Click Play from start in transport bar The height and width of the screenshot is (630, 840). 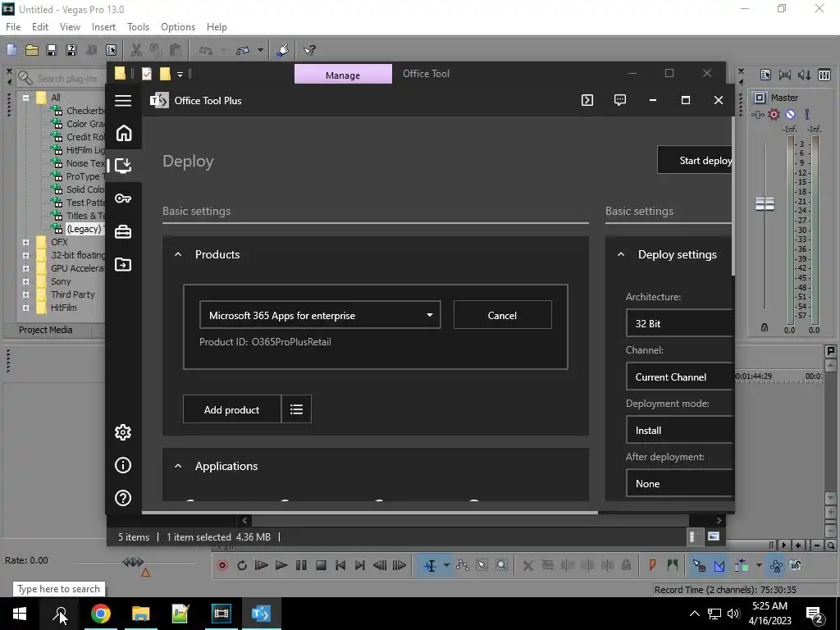262,566
